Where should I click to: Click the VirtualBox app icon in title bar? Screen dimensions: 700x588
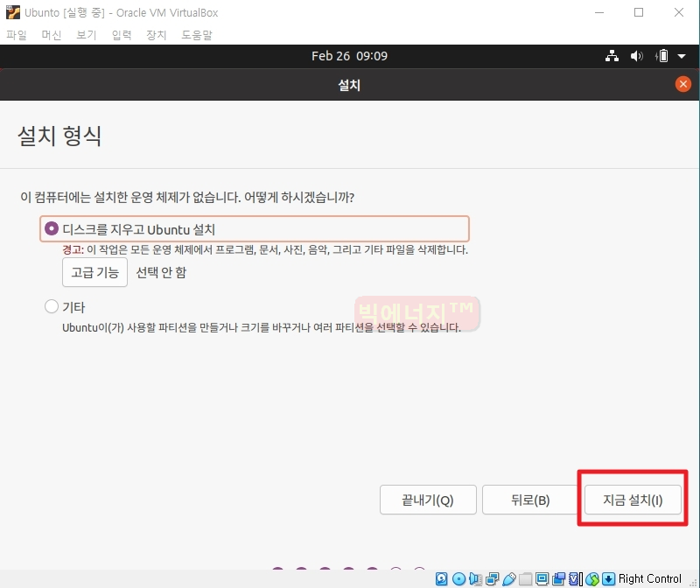pyautogui.click(x=12, y=12)
